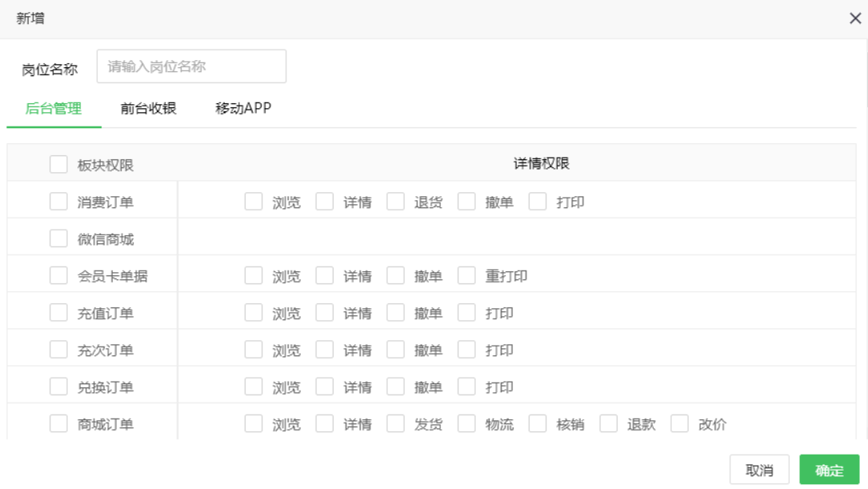This screenshot has height=489, width=868.
Task: Check 重打印 for 会员卡单据
Action: tap(466, 275)
